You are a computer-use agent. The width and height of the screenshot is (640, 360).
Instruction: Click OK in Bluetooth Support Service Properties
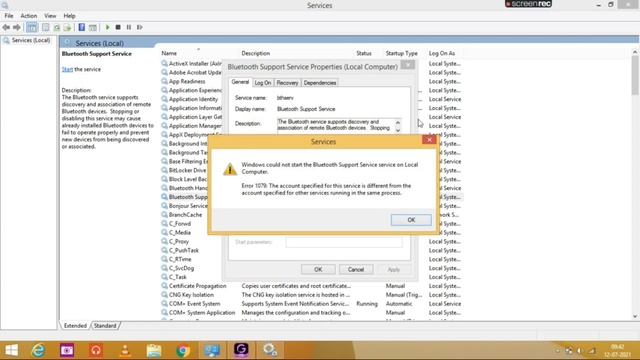318,269
